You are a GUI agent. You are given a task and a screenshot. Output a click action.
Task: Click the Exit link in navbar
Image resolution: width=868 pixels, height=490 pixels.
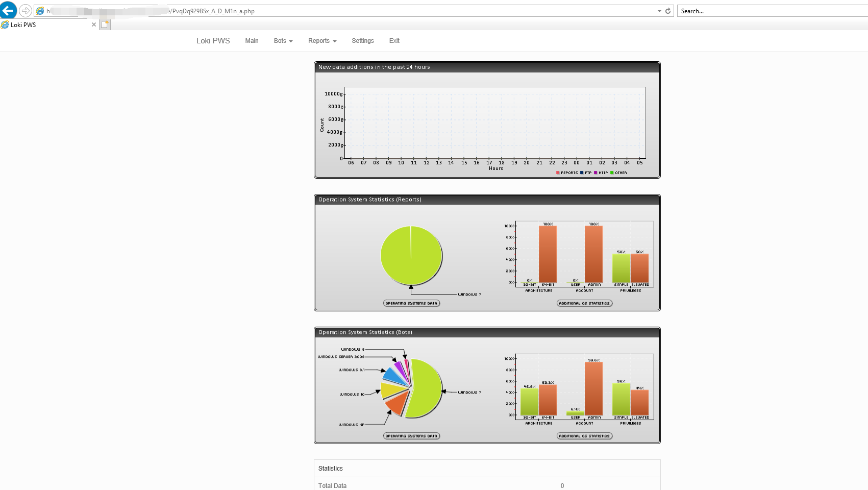394,41
